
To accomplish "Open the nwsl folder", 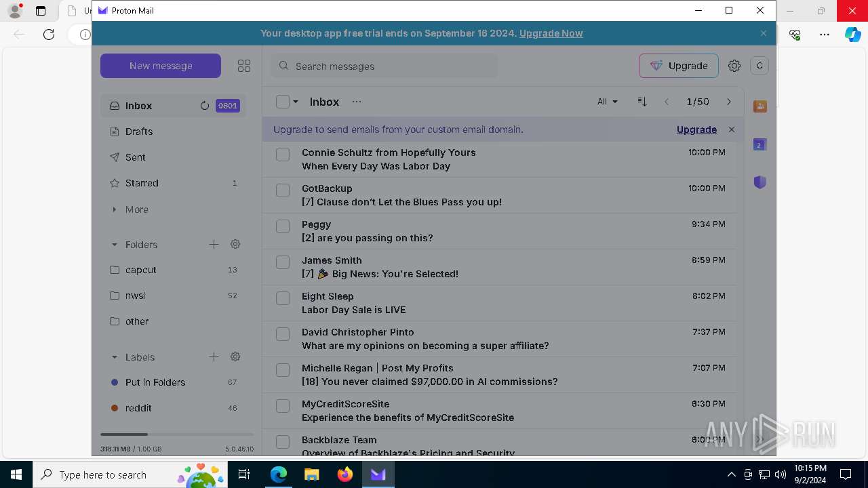I will (173, 296).
